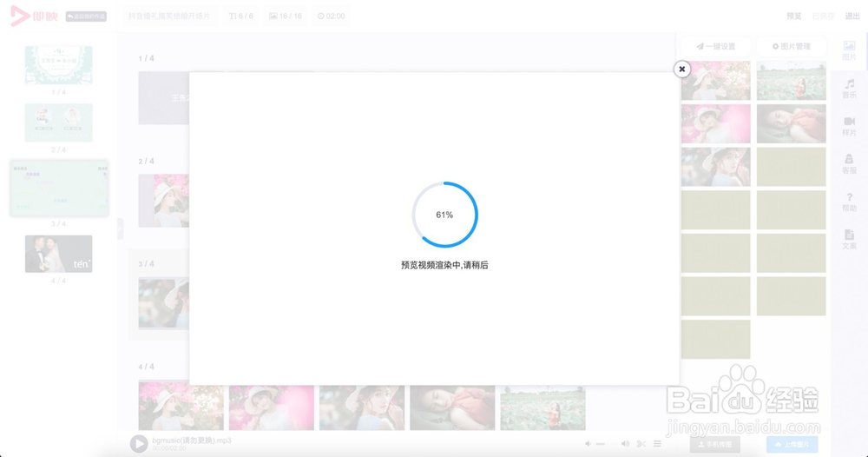Viewport: 868px width, 457px height.
Task: Click first photo in the 4 / 4 row
Action: point(181,407)
